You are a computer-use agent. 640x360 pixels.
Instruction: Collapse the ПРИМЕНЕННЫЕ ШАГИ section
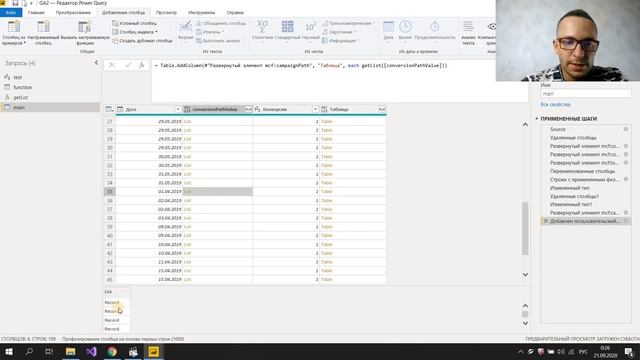[537, 119]
